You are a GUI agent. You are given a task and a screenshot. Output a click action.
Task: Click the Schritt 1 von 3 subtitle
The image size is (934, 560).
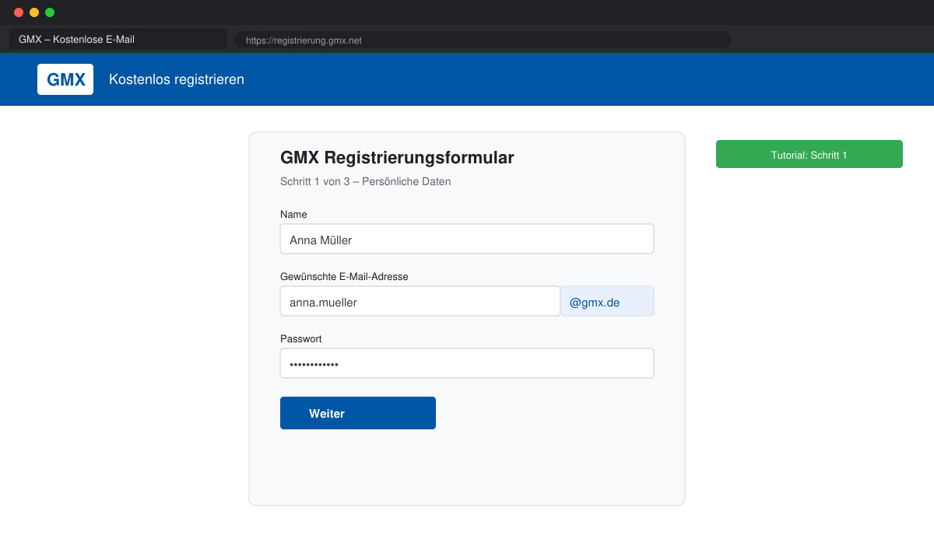click(x=366, y=181)
